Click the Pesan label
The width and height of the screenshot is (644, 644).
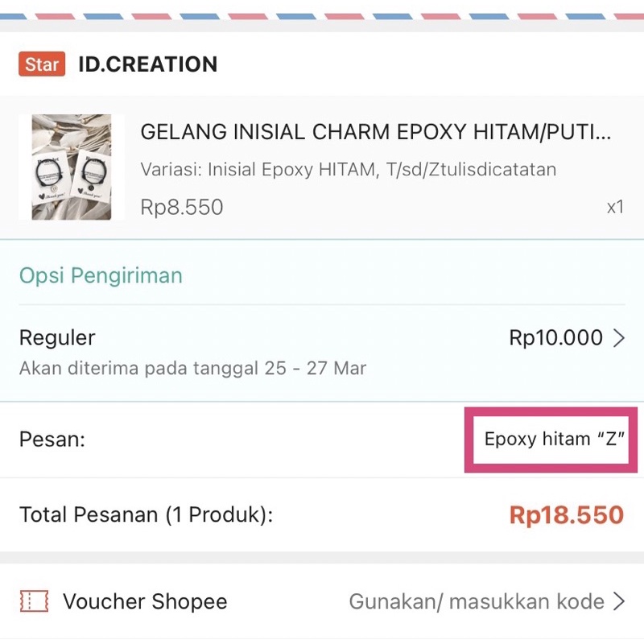52,440
